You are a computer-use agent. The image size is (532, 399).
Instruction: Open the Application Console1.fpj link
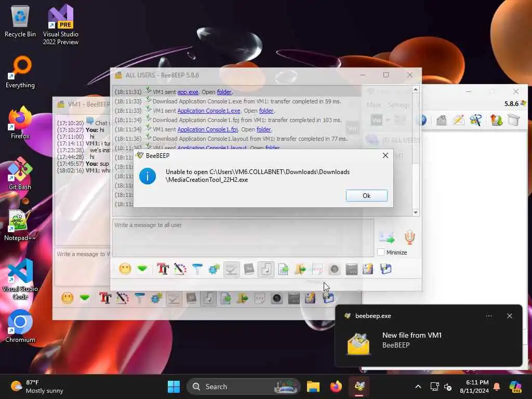207,129
